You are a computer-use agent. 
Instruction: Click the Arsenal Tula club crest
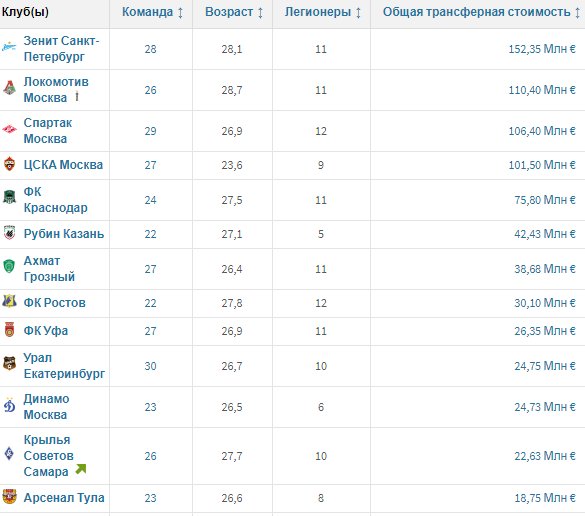pyautogui.click(x=9, y=496)
